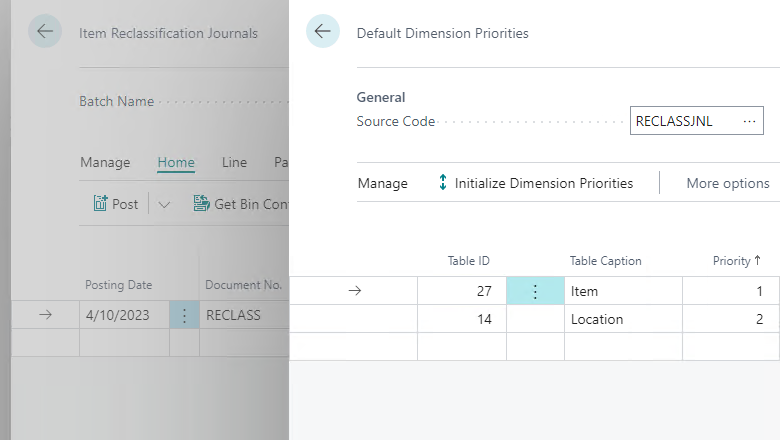The image size is (780, 440).
Task: Expand More options in action bar
Action: coord(728,183)
